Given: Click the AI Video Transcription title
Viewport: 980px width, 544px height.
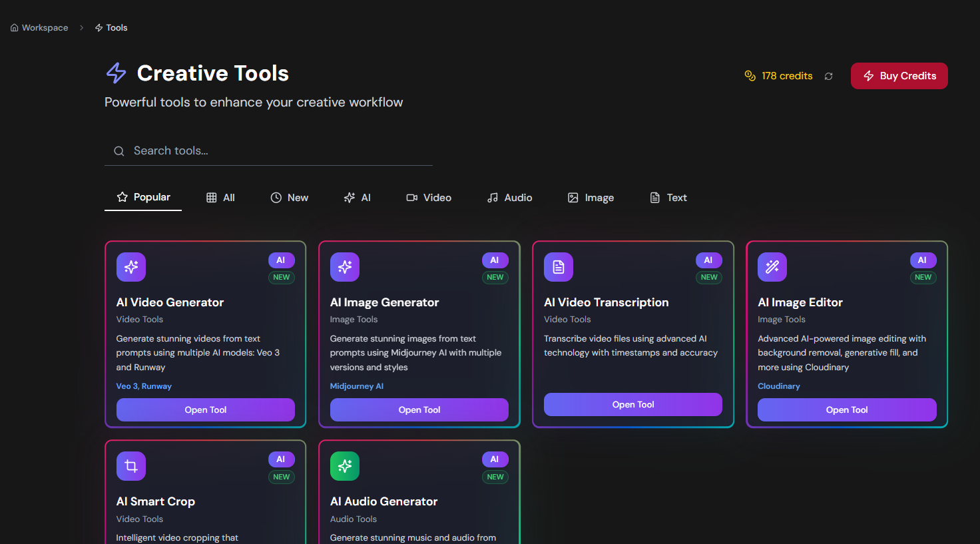Looking at the screenshot, I should (606, 302).
